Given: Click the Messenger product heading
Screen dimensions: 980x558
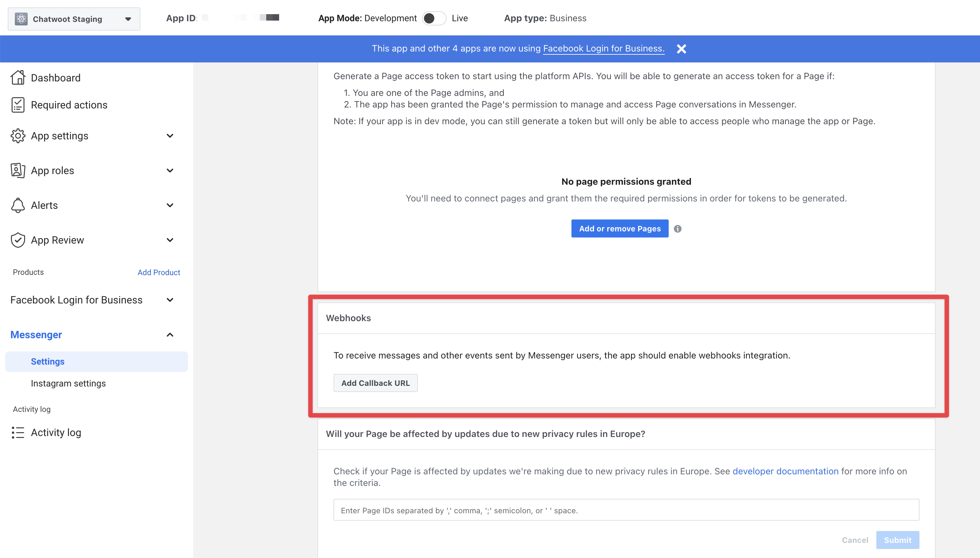Looking at the screenshot, I should (x=36, y=335).
